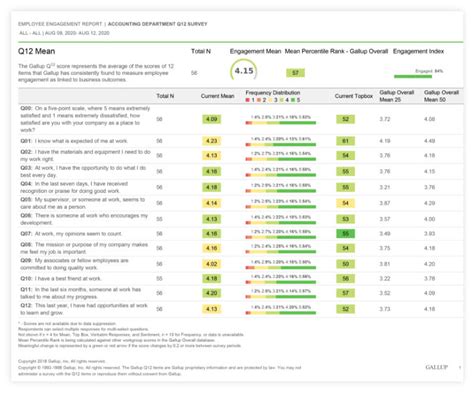Screen dimensions: 474x393
Task: Click the Accounting Department Q12 Survey title
Action: point(157,24)
